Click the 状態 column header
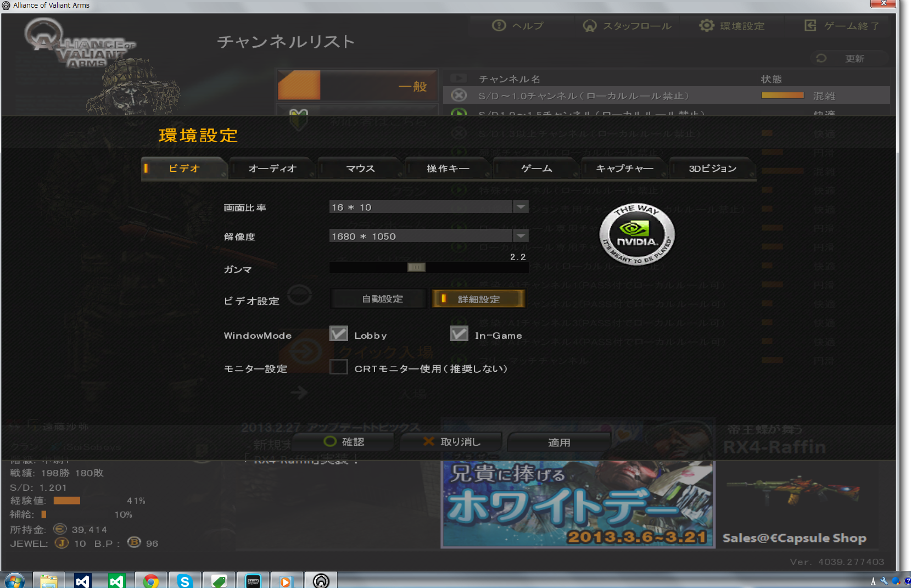This screenshot has width=911, height=588. [772, 79]
